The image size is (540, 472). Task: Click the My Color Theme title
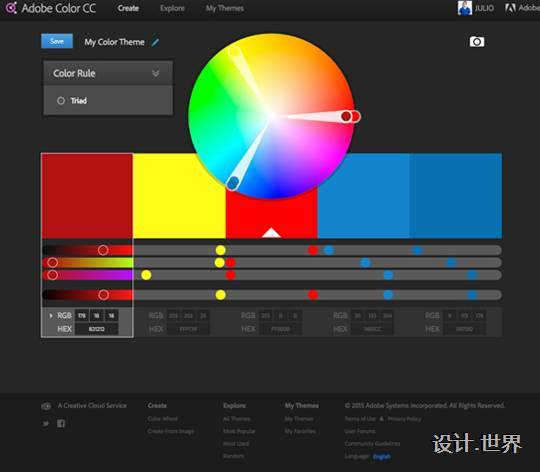[x=114, y=42]
